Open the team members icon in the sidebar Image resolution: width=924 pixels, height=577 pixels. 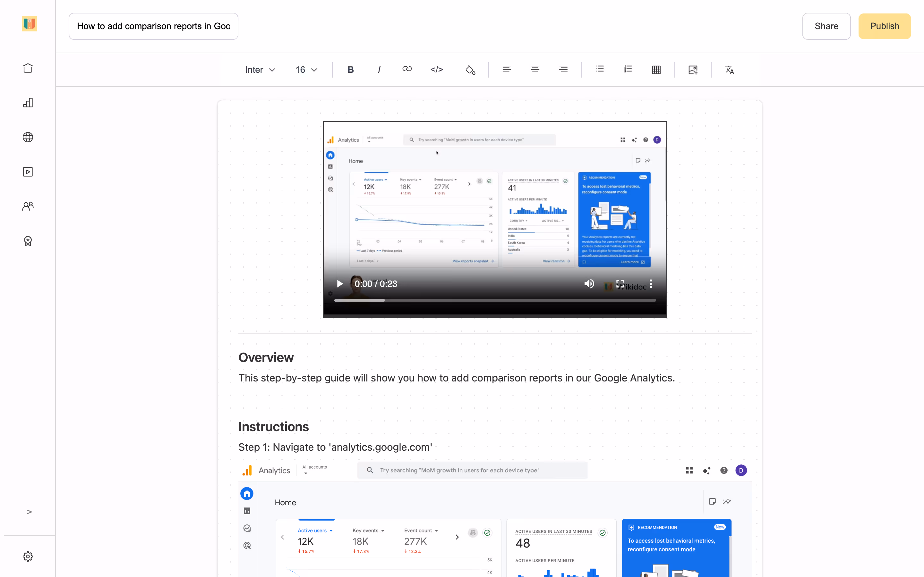tap(28, 206)
